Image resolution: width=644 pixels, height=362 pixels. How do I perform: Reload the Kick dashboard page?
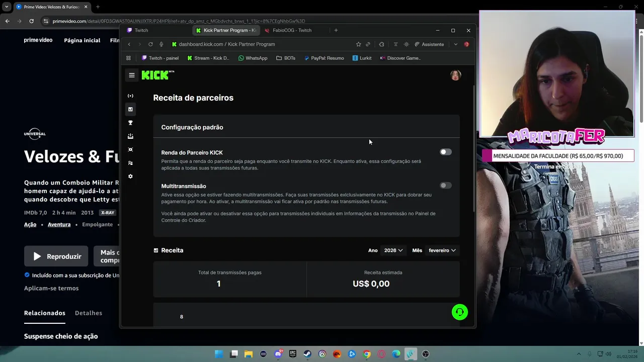pyautogui.click(x=150, y=44)
